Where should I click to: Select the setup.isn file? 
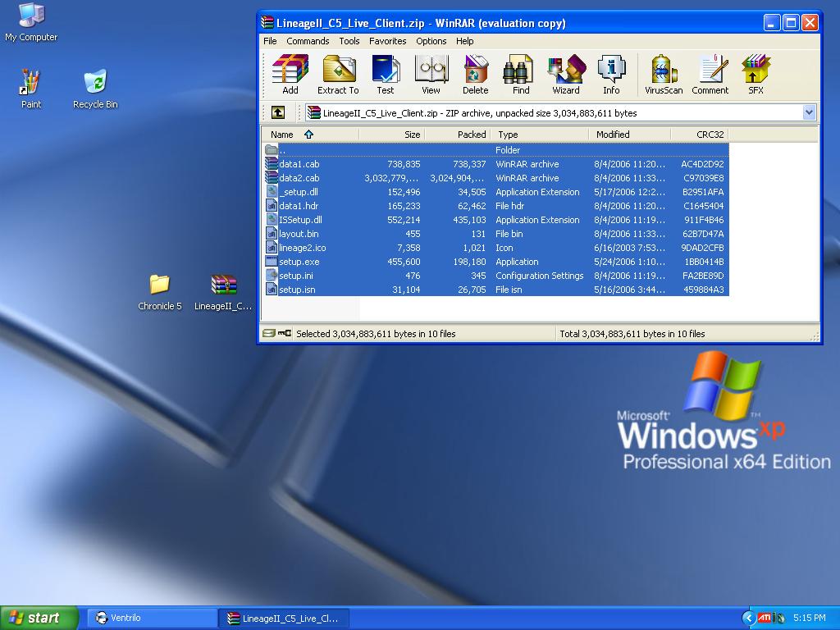pyautogui.click(x=496, y=290)
